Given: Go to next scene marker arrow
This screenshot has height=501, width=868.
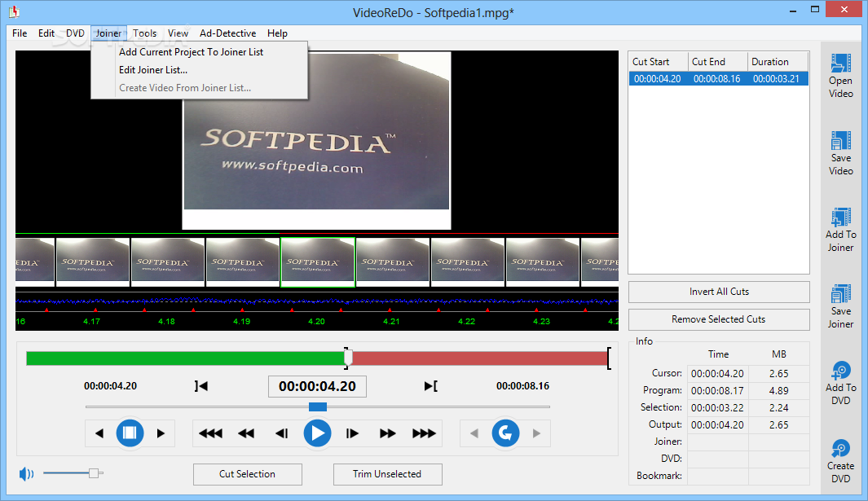Looking at the screenshot, I should tap(161, 433).
